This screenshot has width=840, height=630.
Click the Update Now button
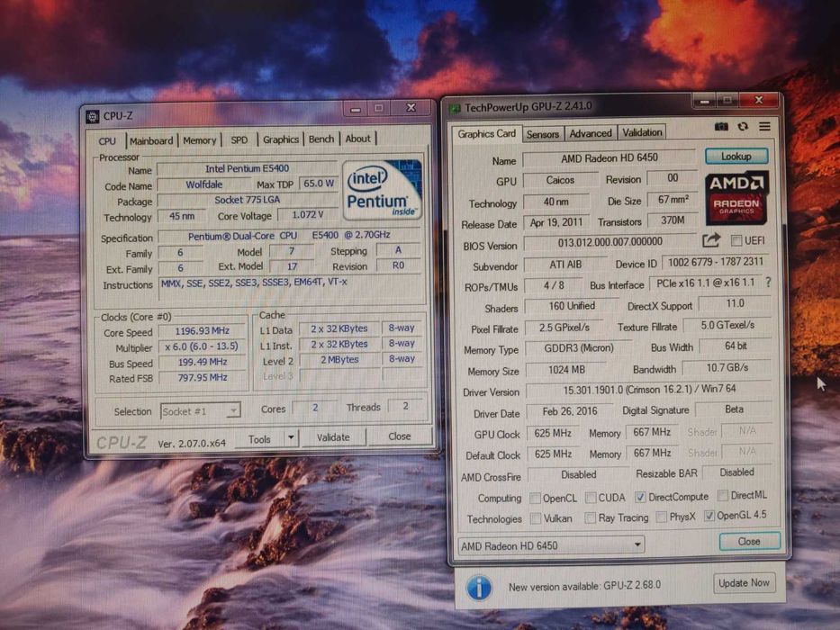coord(744,583)
